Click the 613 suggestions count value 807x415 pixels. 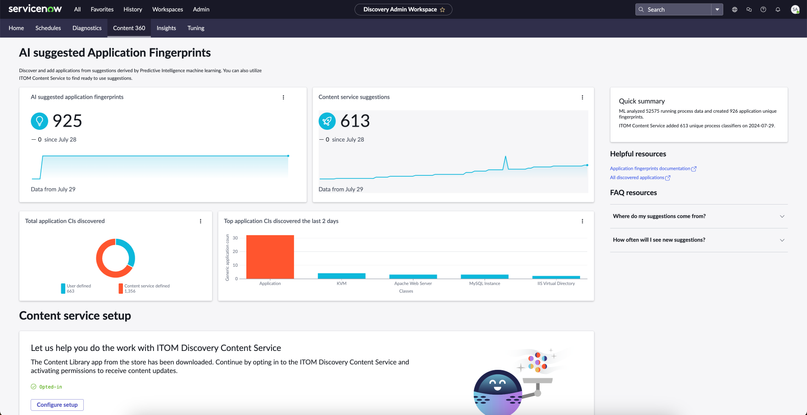tap(355, 121)
